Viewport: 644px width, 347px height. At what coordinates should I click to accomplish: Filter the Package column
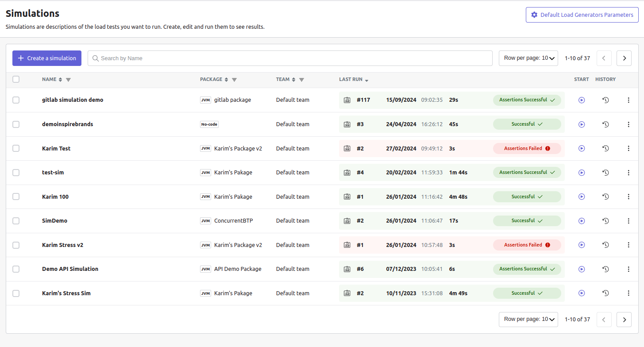click(x=234, y=80)
